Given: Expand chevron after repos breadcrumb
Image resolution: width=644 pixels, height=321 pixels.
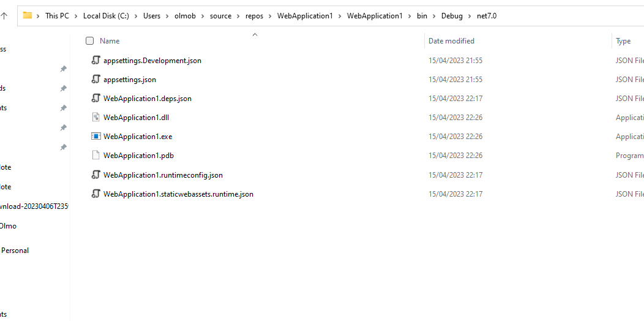Looking at the screenshot, I should [x=270, y=16].
